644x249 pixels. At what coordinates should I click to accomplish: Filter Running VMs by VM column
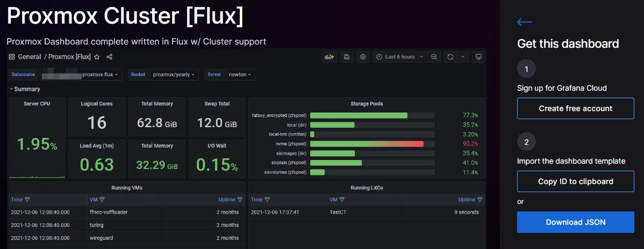[x=102, y=200]
